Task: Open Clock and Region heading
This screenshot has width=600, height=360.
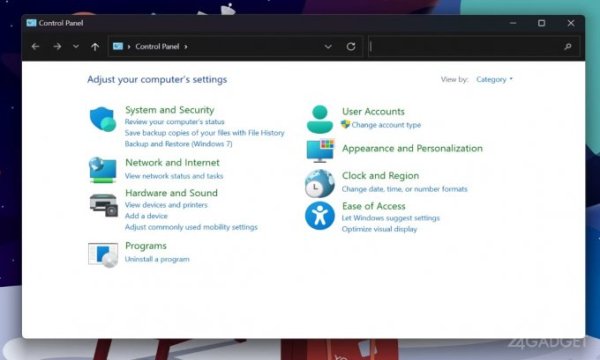Action: coord(380,176)
